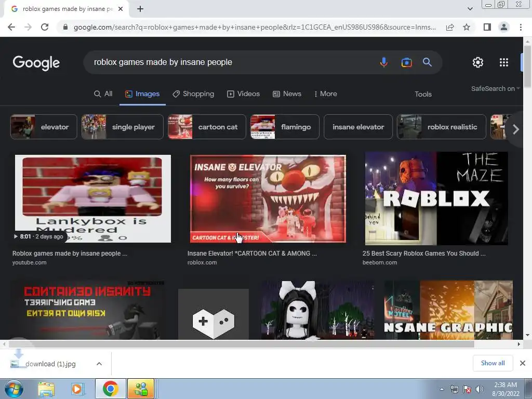
Task: Search by image with Google Lens
Action: [x=406, y=62]
